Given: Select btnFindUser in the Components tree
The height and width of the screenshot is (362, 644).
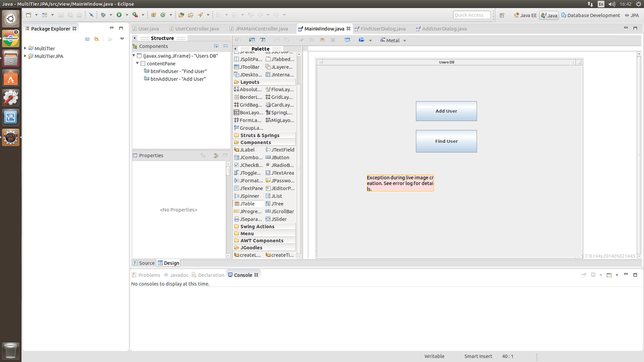Looking at the screenshot, I should [175, 71].
